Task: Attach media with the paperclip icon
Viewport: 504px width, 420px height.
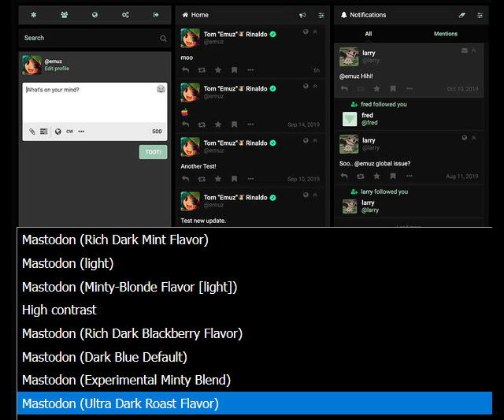Action: (32, 132)
